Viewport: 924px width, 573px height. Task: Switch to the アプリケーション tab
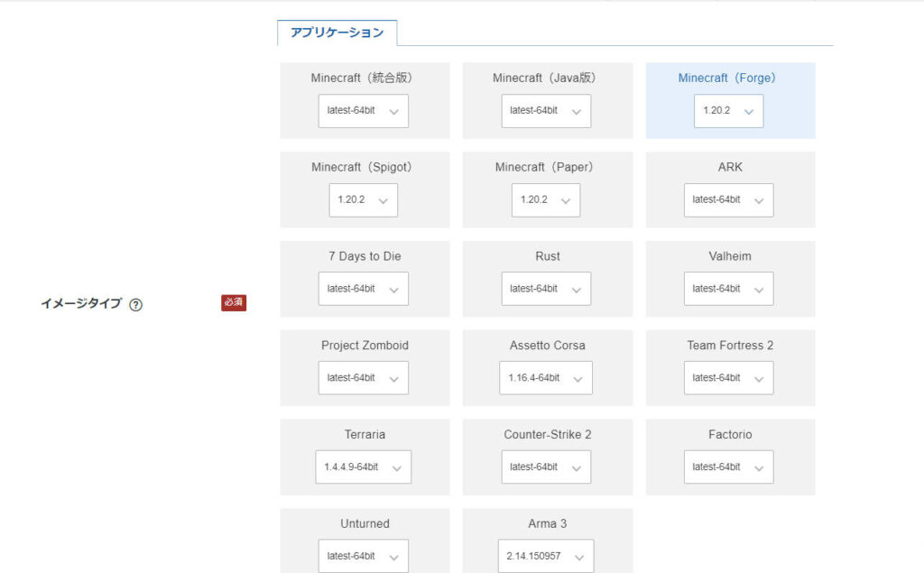(337, 32)
